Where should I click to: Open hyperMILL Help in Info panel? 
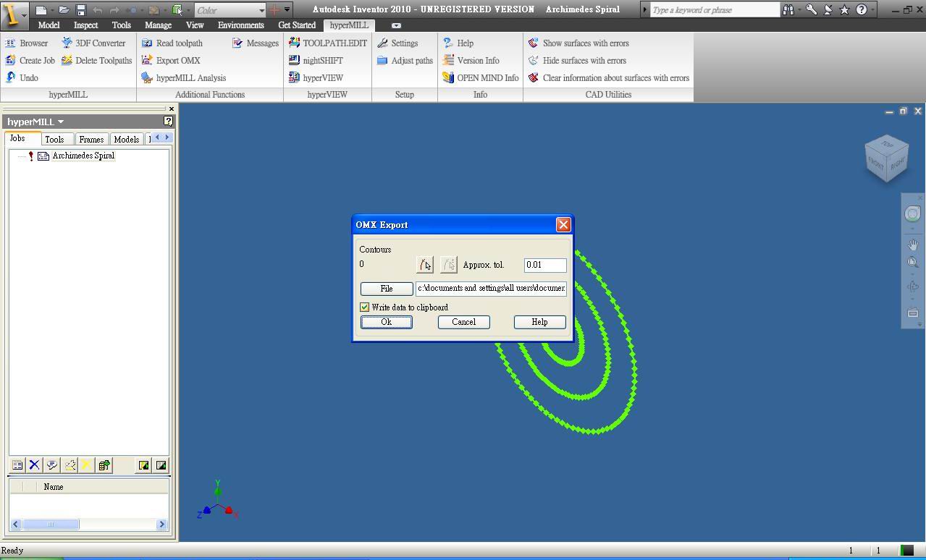[458, 43]
